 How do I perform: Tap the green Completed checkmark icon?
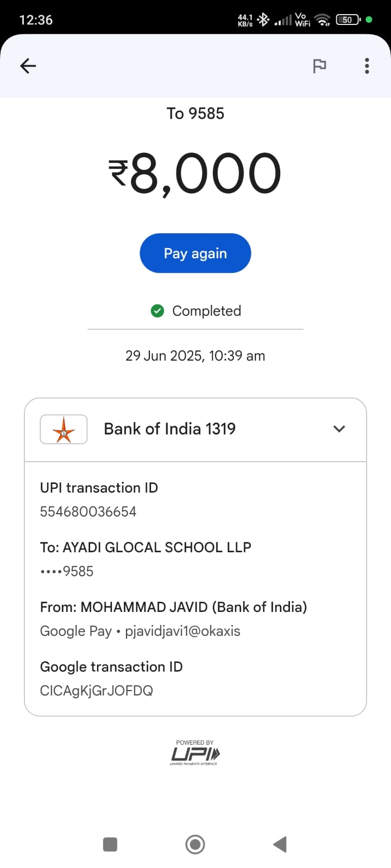pyautogui.click(x=157, y=311)
